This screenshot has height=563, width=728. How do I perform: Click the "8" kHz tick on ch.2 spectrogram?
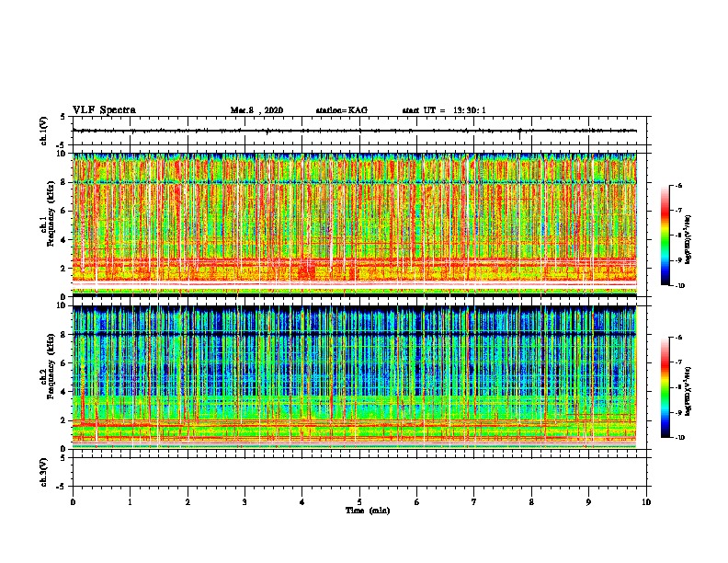click(x=64, y=335)
